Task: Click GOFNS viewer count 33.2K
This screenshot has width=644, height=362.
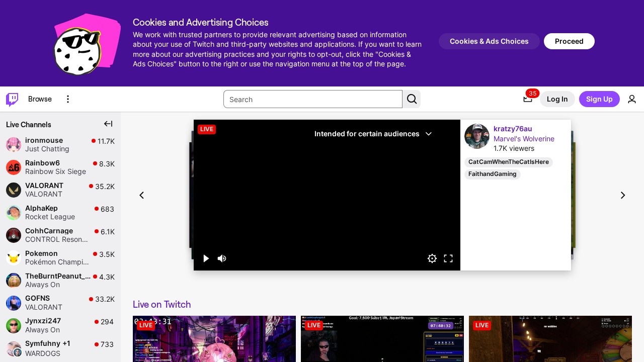Action: pyautogui.click(x=105, y=299)
